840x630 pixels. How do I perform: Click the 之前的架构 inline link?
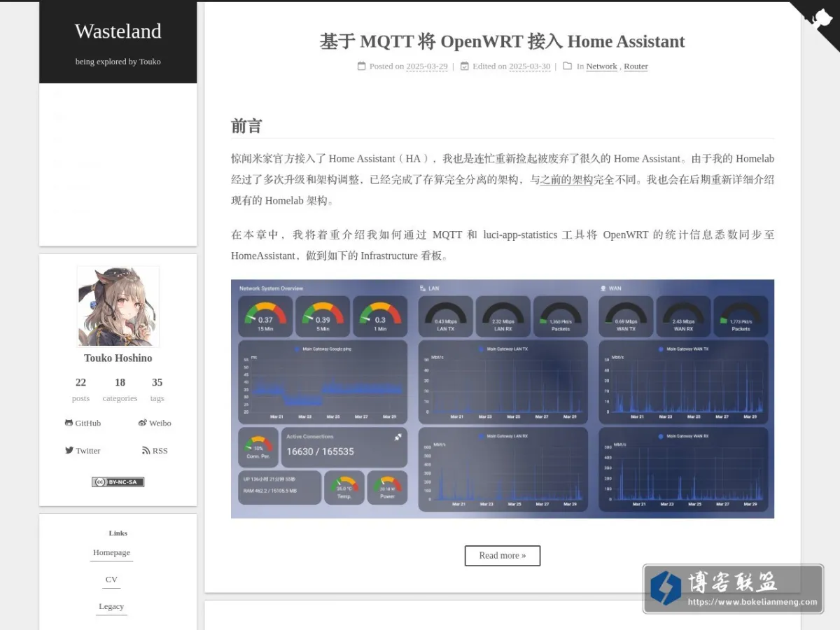click(567, 180)
